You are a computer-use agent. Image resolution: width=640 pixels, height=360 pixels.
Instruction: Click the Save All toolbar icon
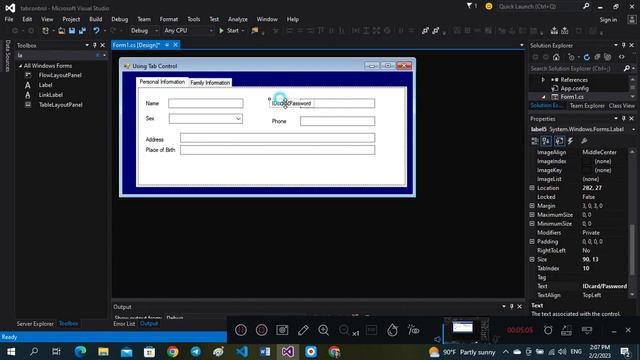tap(82, 31)
